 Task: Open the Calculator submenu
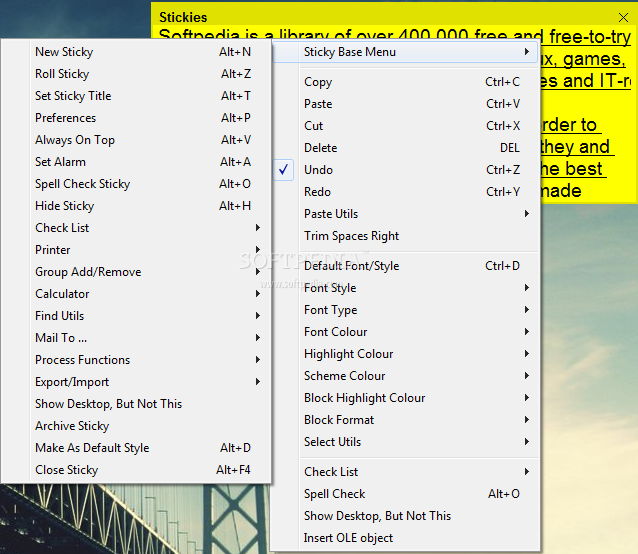pos(136,294)
